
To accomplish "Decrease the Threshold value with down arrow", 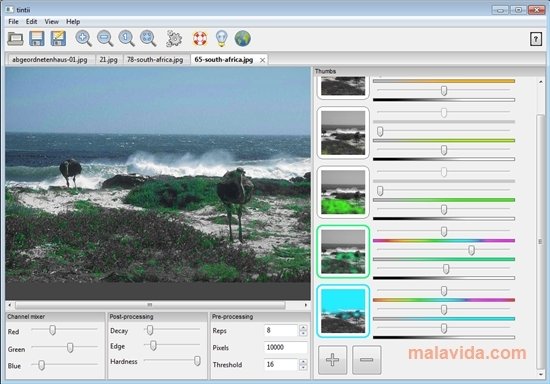I will pyautogui.click(x=303, y=368).
